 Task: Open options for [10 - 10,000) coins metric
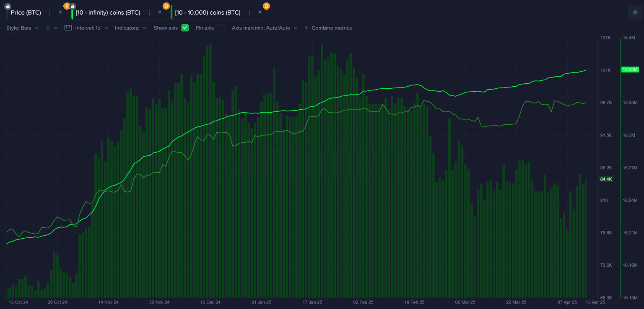click(x=249, y=13)
